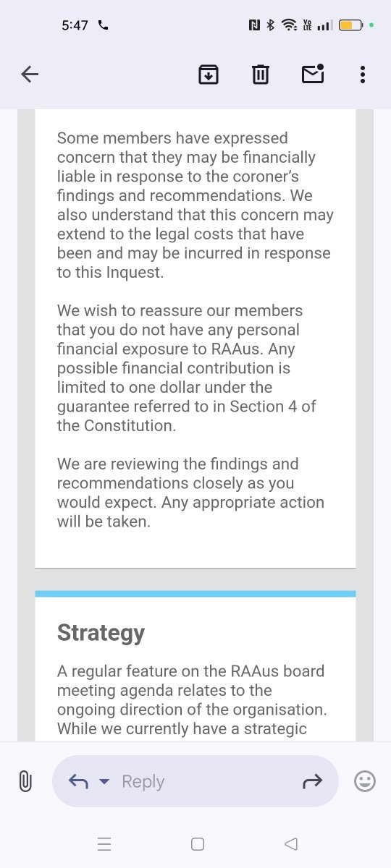Tap the reply arrow icon
This screenshot has height=868, width=391.
[78, 781]
